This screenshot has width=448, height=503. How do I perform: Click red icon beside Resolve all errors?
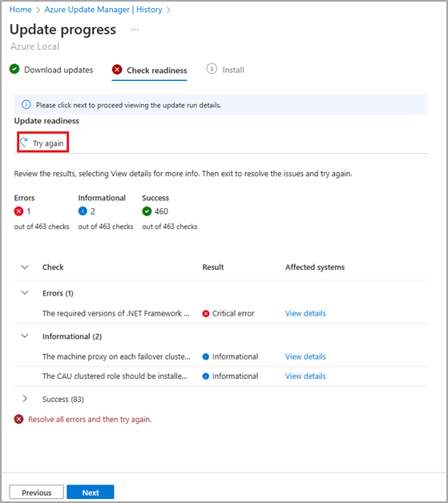[x=18, y=419]
